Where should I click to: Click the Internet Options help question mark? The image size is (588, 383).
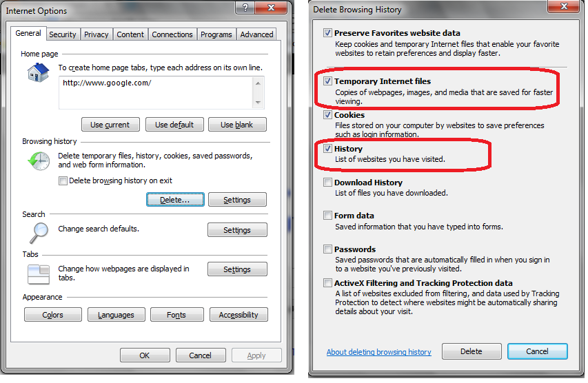[245, 8]
